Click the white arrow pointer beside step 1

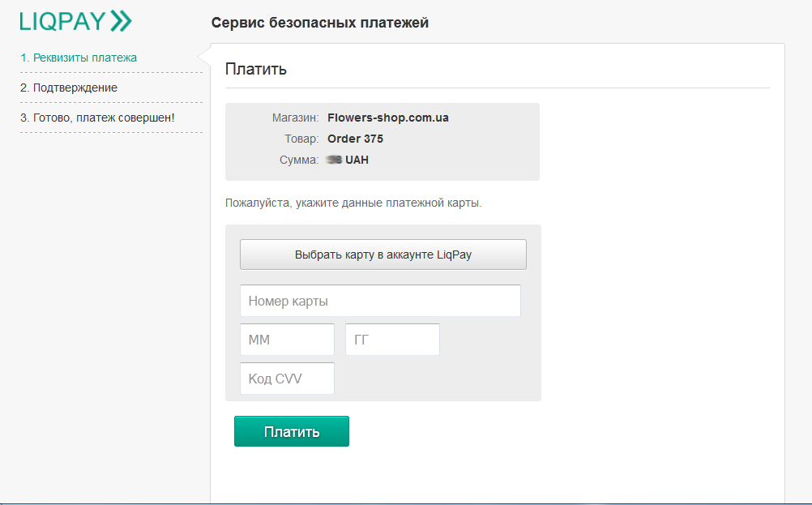pyautogui.click(x=204, y=58)
